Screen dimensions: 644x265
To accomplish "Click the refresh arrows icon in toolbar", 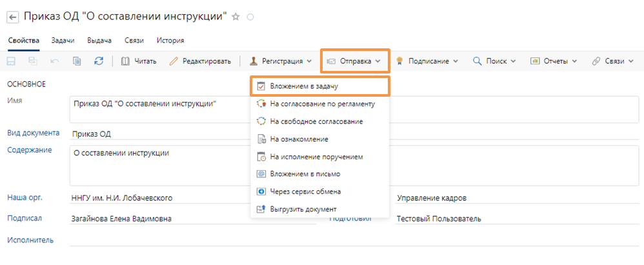I will pos(99,61).
